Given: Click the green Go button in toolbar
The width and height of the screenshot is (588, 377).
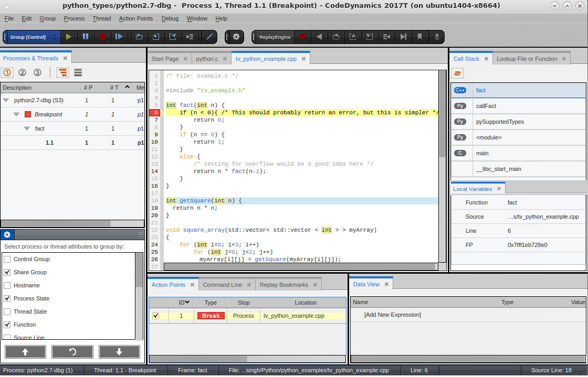Looking at the screenshot, I should tap(68, 37).
